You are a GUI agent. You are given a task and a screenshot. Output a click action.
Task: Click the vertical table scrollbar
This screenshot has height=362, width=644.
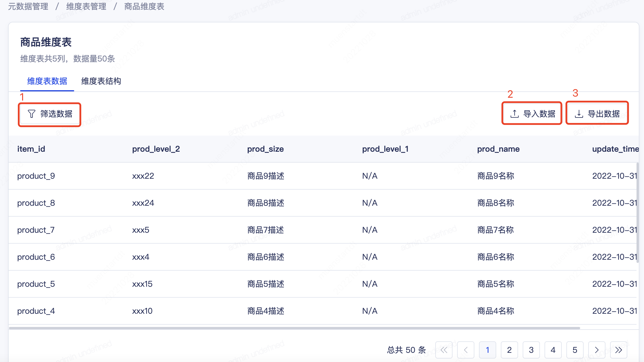pos(637,213)
